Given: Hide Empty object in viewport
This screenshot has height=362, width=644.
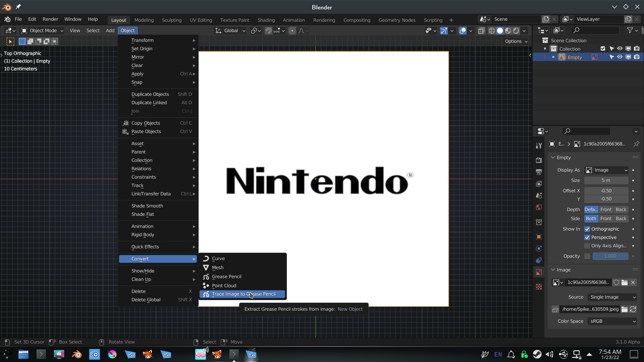Looking at the screenshot, I should [620, 57].
